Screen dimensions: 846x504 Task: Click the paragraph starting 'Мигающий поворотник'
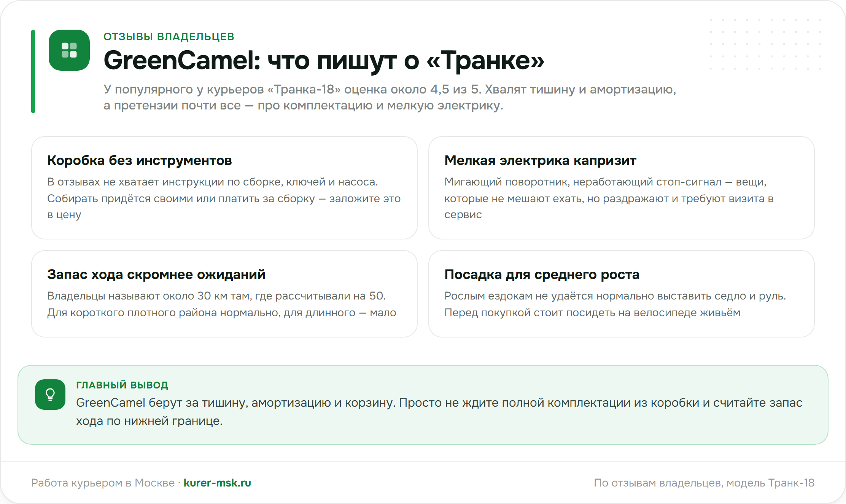pos(609,198)
